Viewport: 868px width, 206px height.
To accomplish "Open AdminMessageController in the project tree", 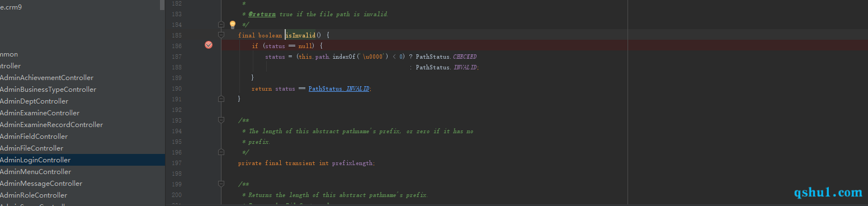I will tap(41, 184).
